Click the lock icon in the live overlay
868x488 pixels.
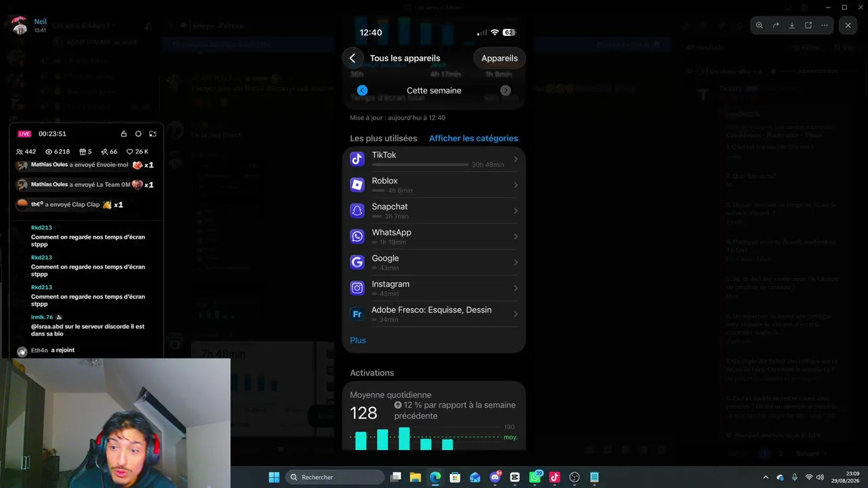click(123, 134)
